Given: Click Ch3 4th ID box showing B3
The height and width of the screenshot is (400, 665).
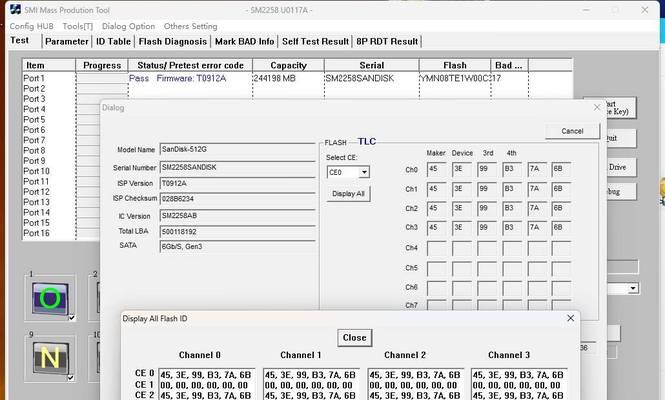Looking at the screenshot, I should tap(512, 228).
